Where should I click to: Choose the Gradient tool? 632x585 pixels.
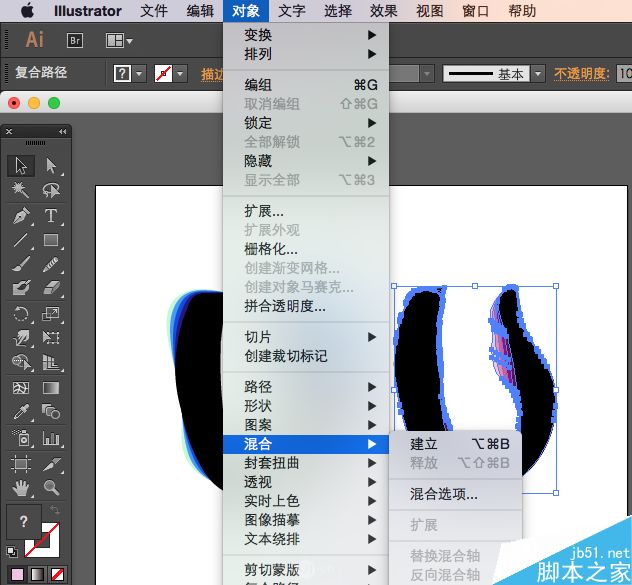[x=51, y=388]
